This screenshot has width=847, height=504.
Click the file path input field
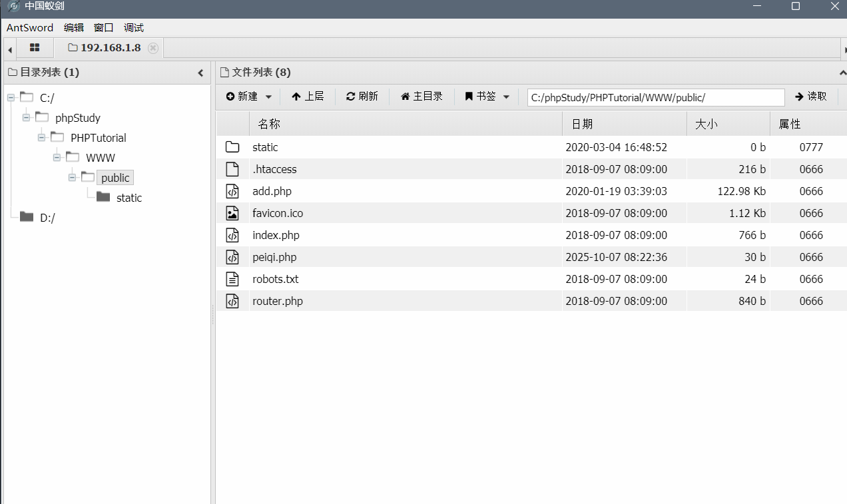point(656,97)
